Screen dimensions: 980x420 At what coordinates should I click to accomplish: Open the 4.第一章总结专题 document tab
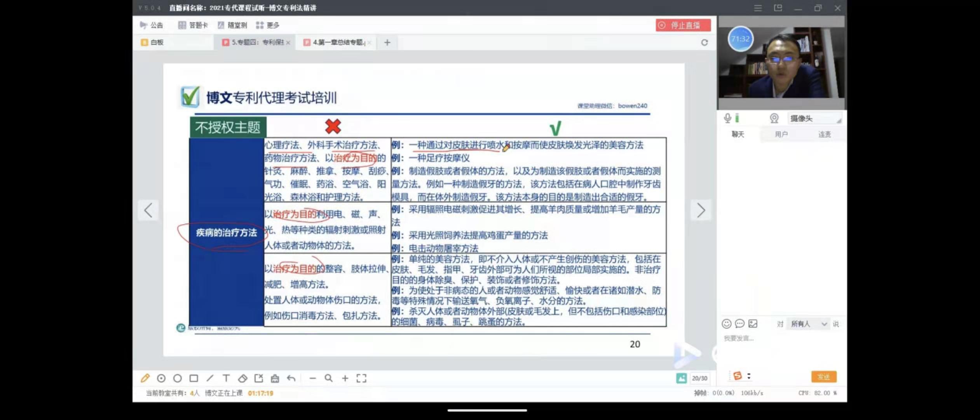click(x=337, y=42)
